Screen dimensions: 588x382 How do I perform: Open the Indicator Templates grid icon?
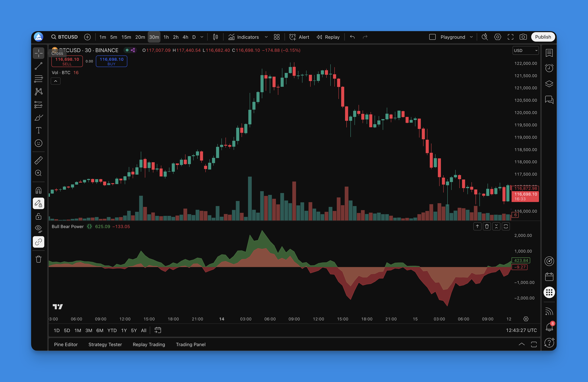(277, 37)
